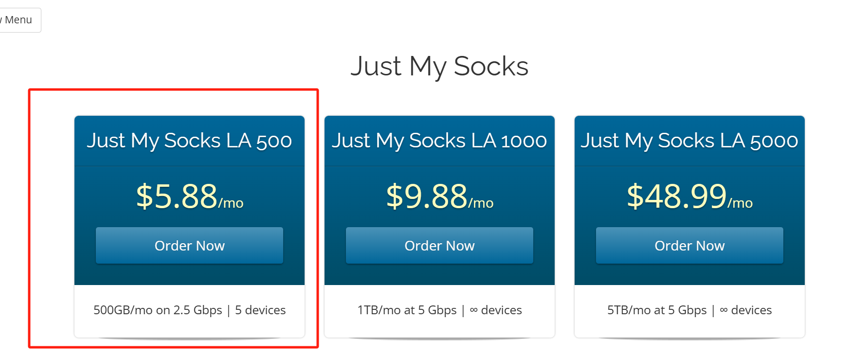Select the Just My Socks LA 500 title

[x=189, y=141]
